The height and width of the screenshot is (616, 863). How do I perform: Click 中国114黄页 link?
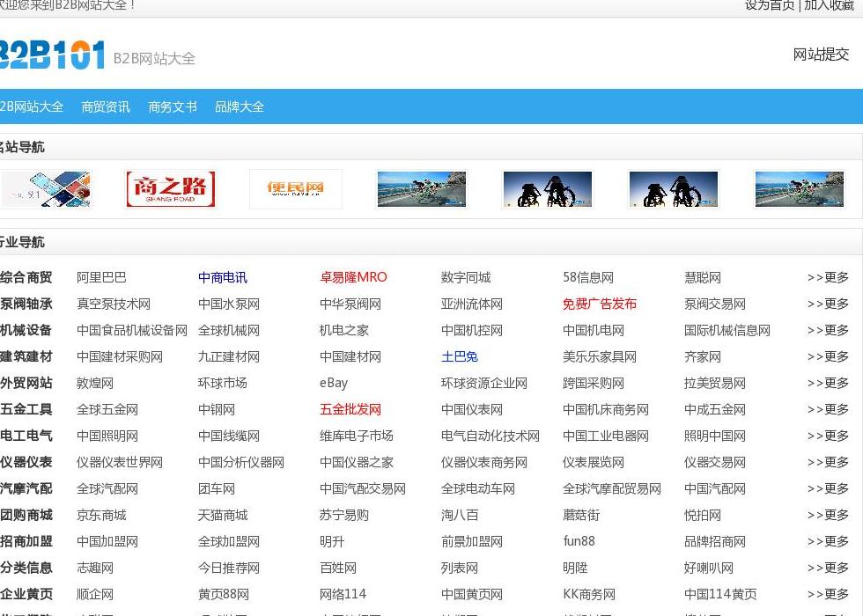coord(720,594)
